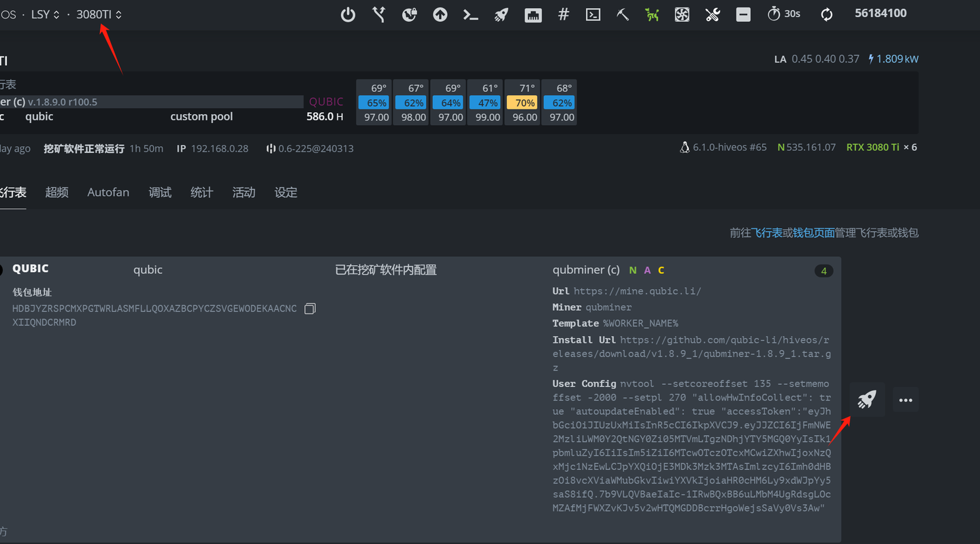Click the hash tag icon in toolbar

(563, 14)
